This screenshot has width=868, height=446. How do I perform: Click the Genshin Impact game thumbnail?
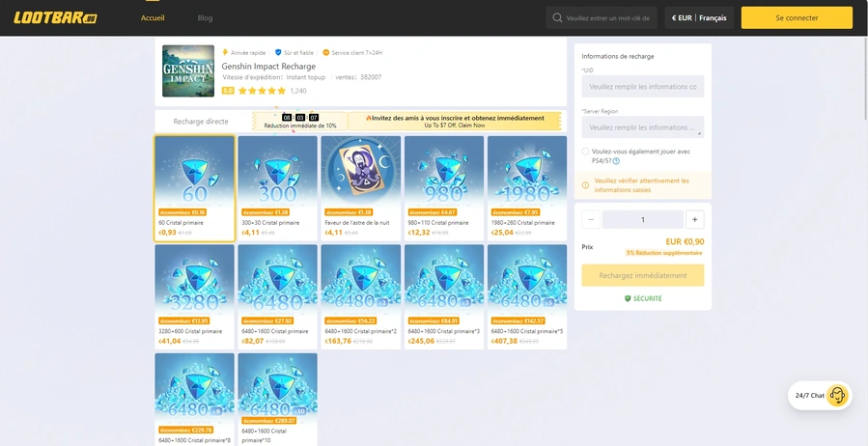click(x=188, y=70)
